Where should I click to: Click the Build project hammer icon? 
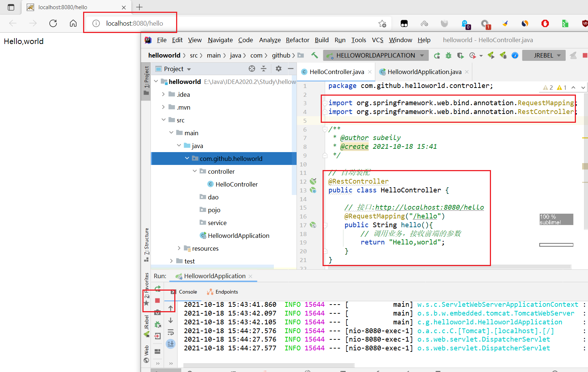[x=315, y=55]
